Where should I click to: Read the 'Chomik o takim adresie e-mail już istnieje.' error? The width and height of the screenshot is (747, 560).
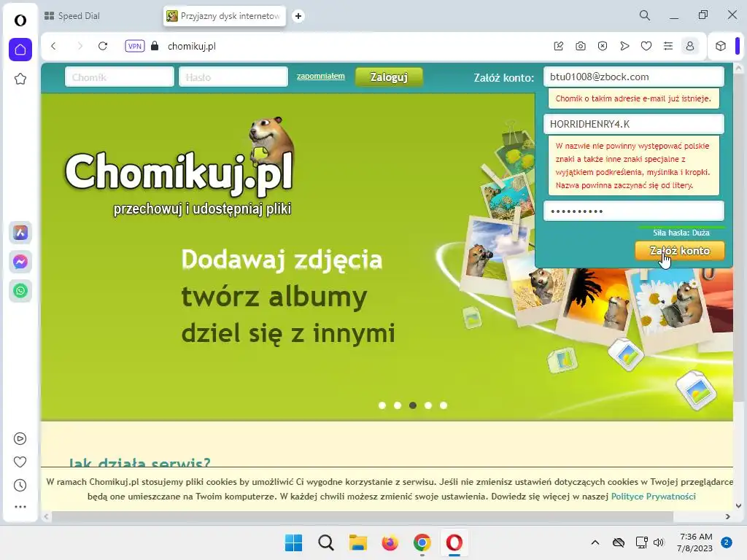click(633, 98)
